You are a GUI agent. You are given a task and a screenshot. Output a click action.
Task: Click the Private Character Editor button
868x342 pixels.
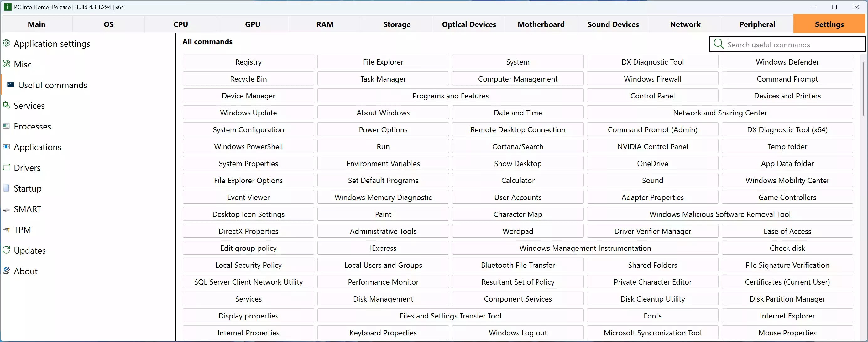tap(653, 282)
